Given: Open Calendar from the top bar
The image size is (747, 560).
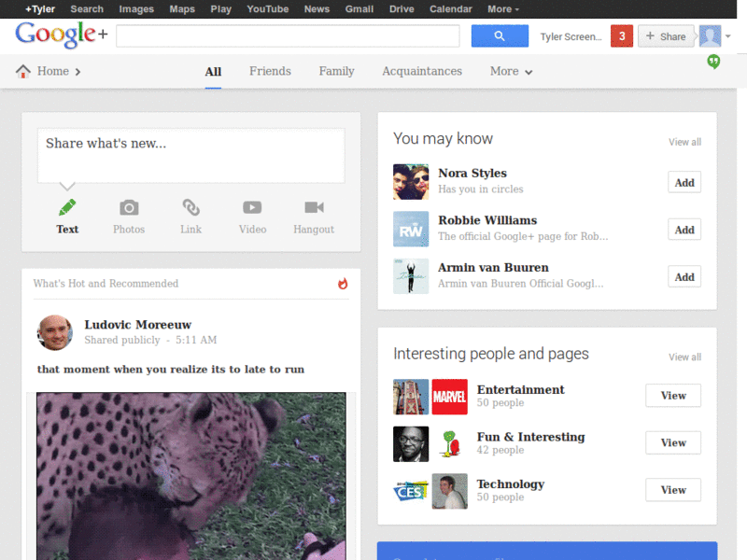Looking at the screenshot, I should 451,9.
